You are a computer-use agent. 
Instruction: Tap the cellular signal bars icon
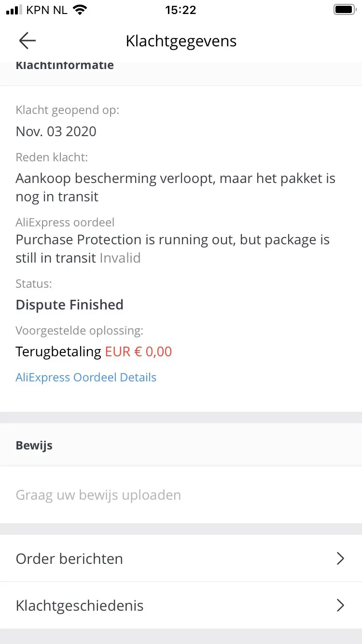pos(14,10)
